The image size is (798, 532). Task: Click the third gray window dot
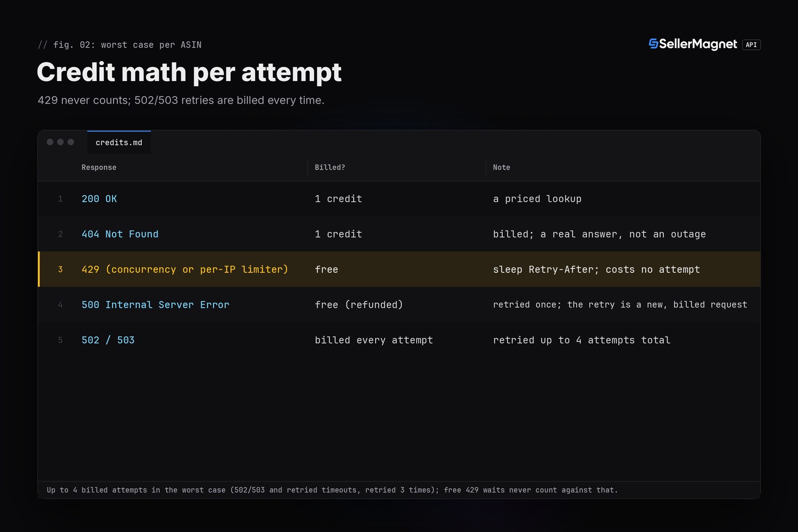tap(71, 142)
